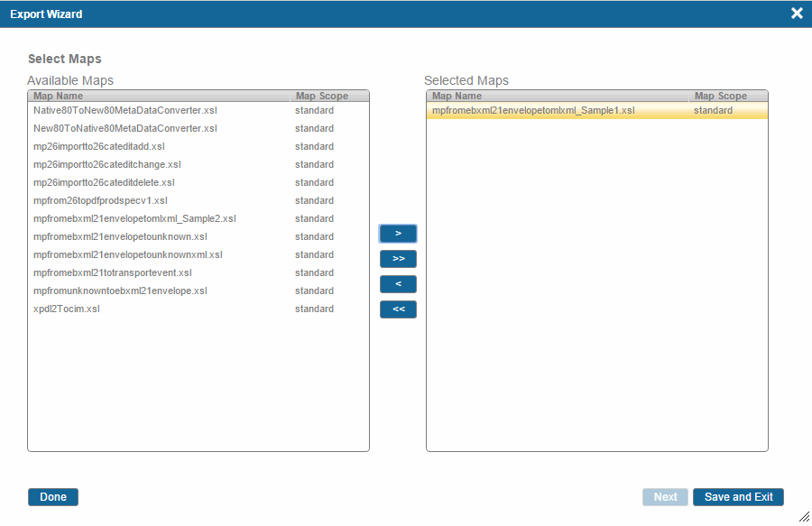Select mp26importto26cateditdelete.xsl map

pyautogui.click(x=198, y=183)
